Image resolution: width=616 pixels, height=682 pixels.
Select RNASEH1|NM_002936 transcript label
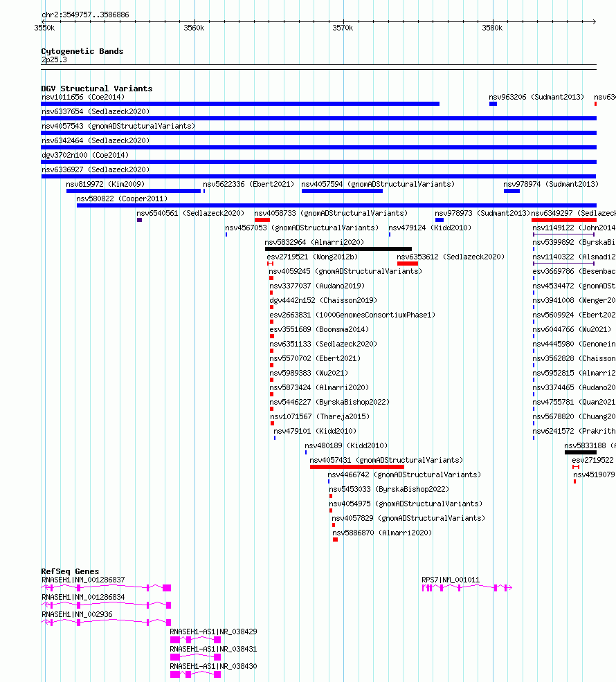click(x=77, y=614)
